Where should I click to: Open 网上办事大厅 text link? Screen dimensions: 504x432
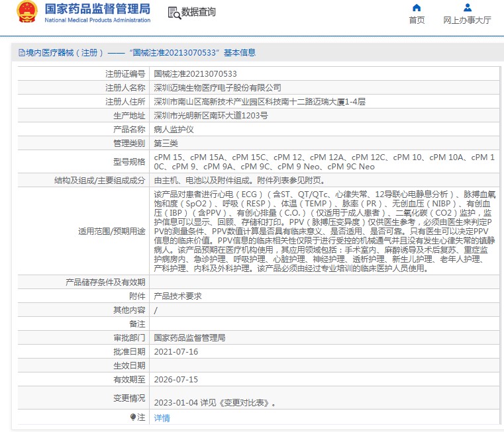click(467, 21)
